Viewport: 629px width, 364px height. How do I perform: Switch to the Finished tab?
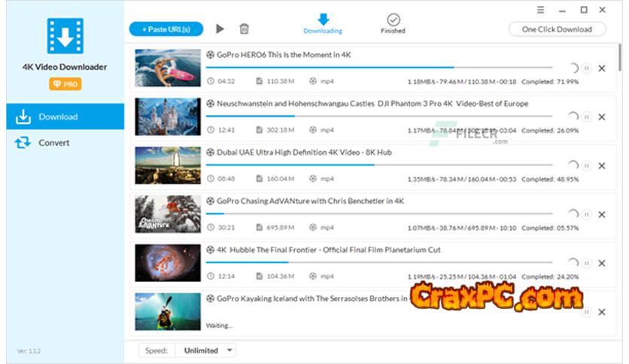click(393, 24)
